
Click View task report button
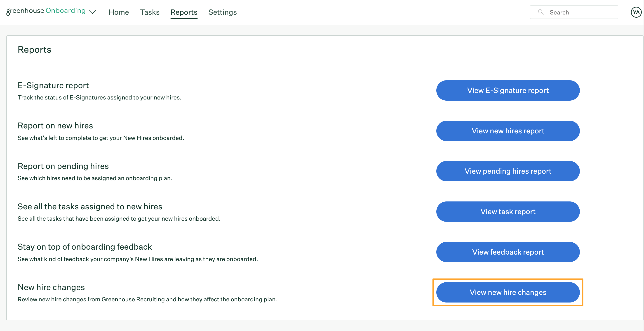pos(508,212)
